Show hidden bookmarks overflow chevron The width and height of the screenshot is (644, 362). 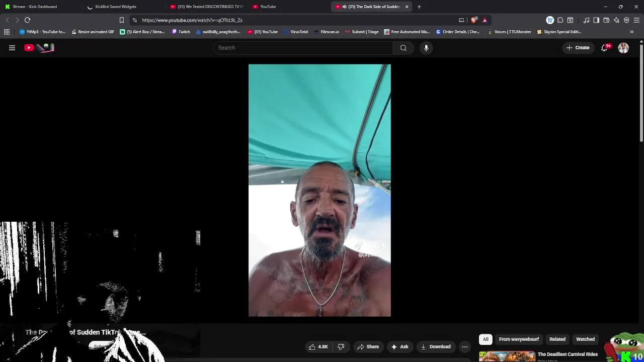coord(632,32)
